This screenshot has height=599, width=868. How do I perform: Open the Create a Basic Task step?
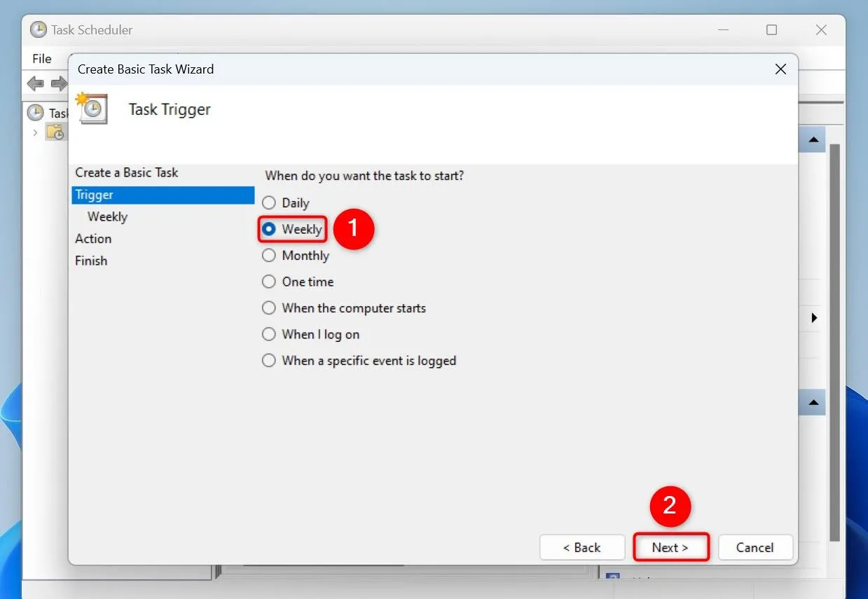127,172
